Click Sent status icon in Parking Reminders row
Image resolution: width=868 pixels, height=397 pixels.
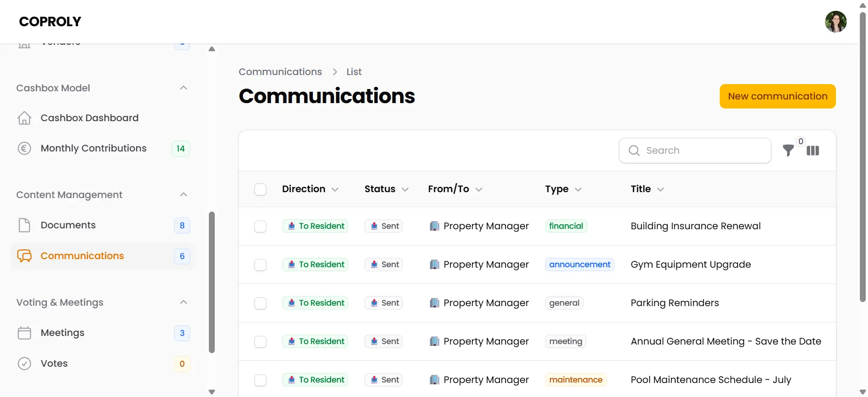tap(374, 303)
